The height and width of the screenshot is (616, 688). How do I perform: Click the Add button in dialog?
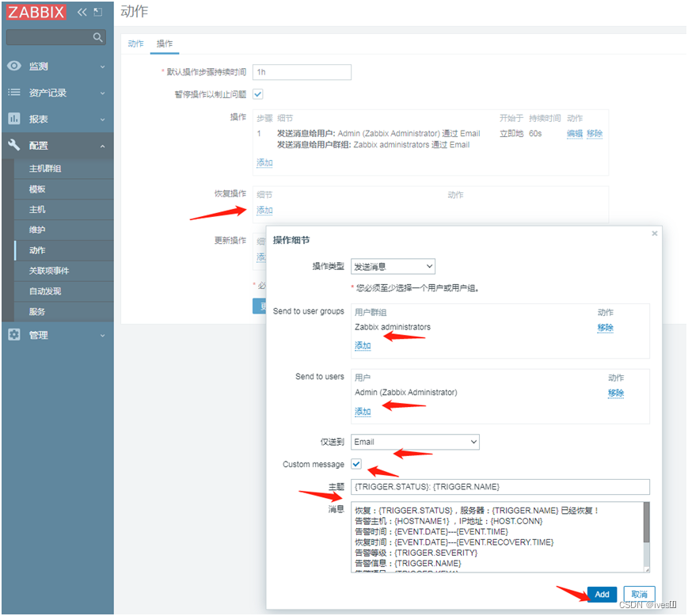[602, 594]
